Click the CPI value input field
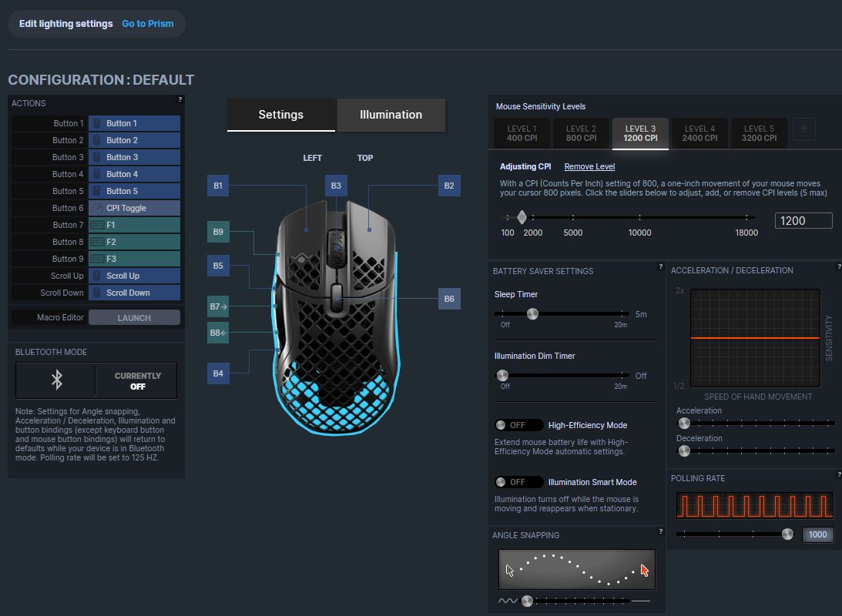This screenshot has height=616, width=842. [803, 221]
